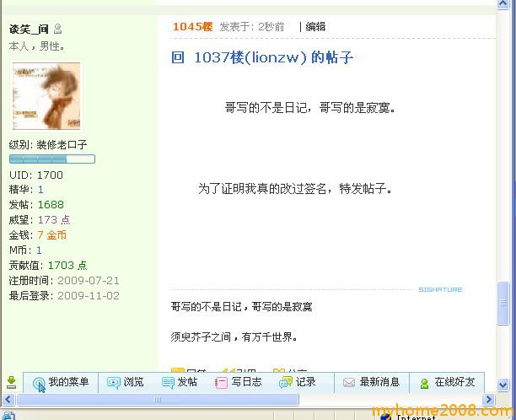Click the 我的菜单 target icon
The width and height of the screenshot is (516, 420).
pos(39,384)
